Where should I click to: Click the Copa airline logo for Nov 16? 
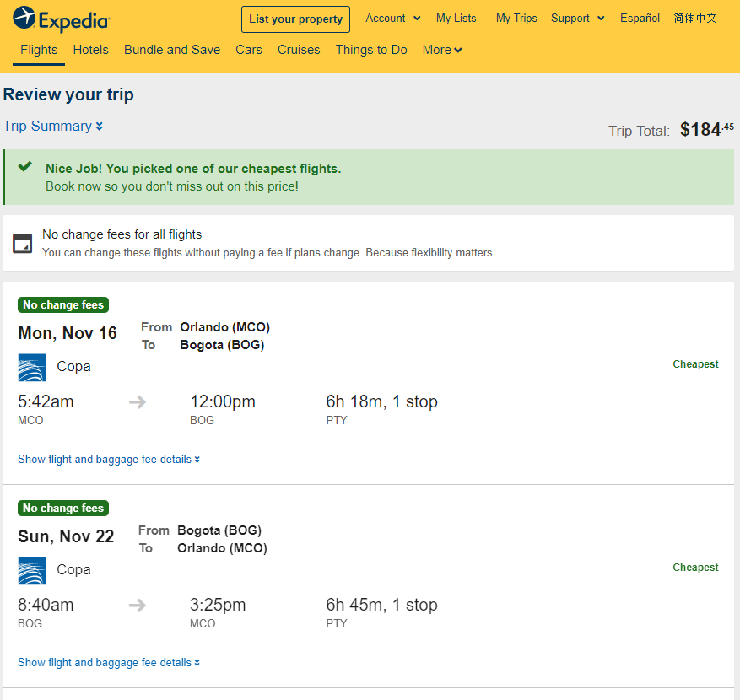point(32,368)
